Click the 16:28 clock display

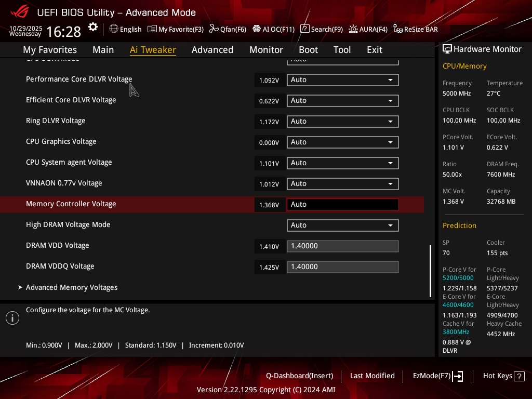coord(63,32)
